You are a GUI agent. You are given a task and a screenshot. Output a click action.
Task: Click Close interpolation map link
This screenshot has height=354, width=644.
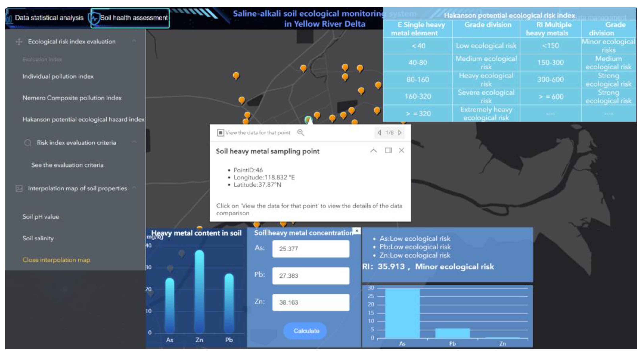coord(56,260)
